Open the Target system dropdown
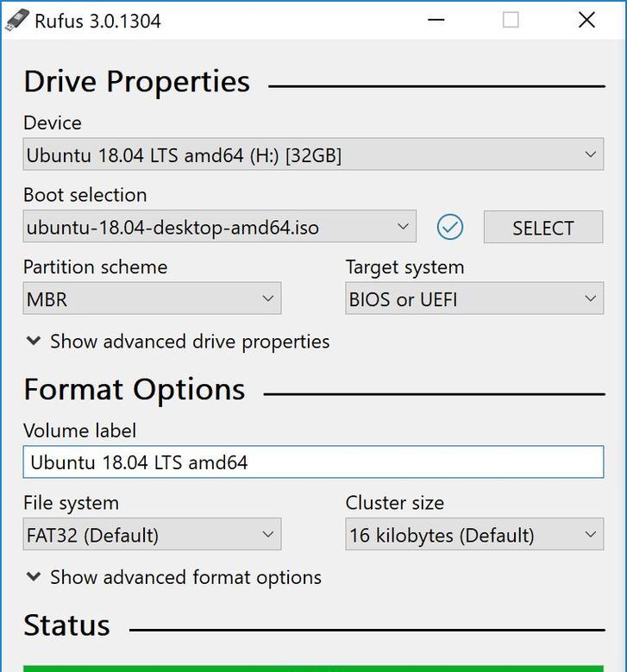This screenshot has width=627, height=672. tap(474, 298)
